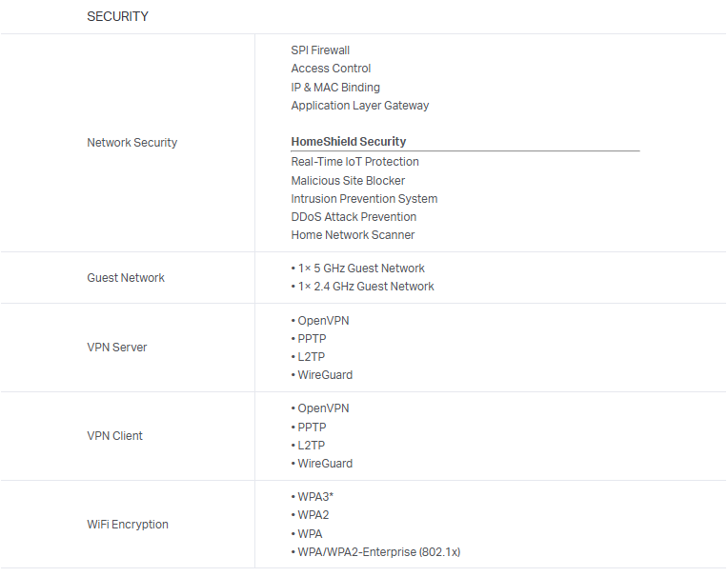This screenshot has width=728, height=577.
Task: Select the SPI Firewall text
Action: pyautogui.click(x=320, y=50)
